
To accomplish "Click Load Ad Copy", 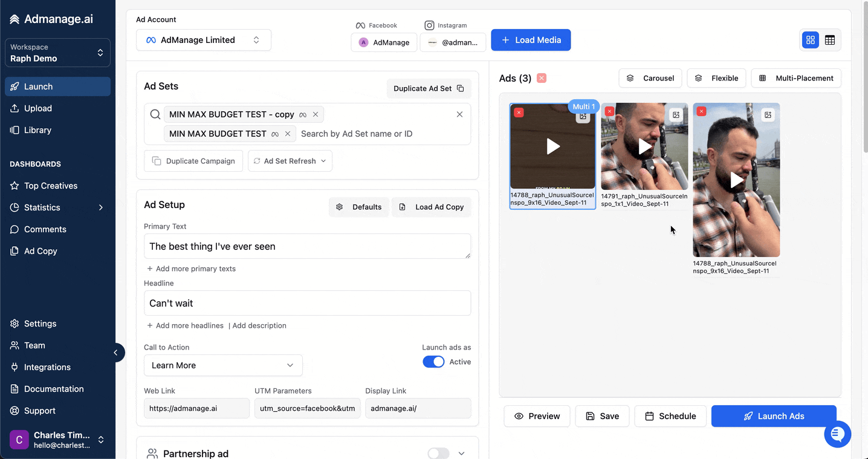I will pos(432,207).
